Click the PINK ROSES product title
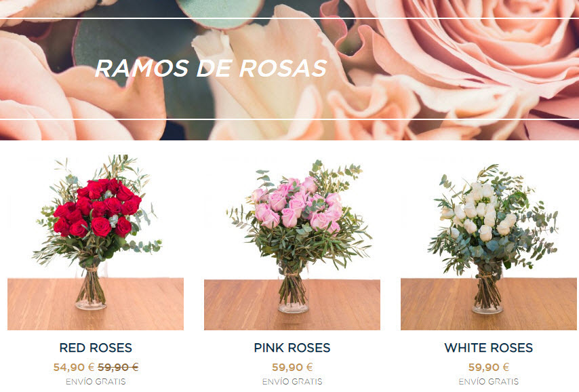Image resolution: width=579 pixels, height=392 pixels. tap(292, 348)
